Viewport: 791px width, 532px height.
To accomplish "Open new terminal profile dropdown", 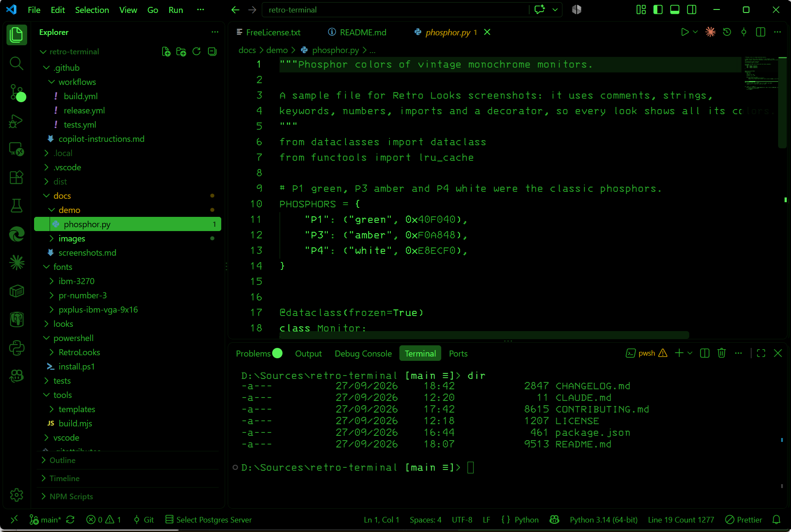I will coord(690,354).
